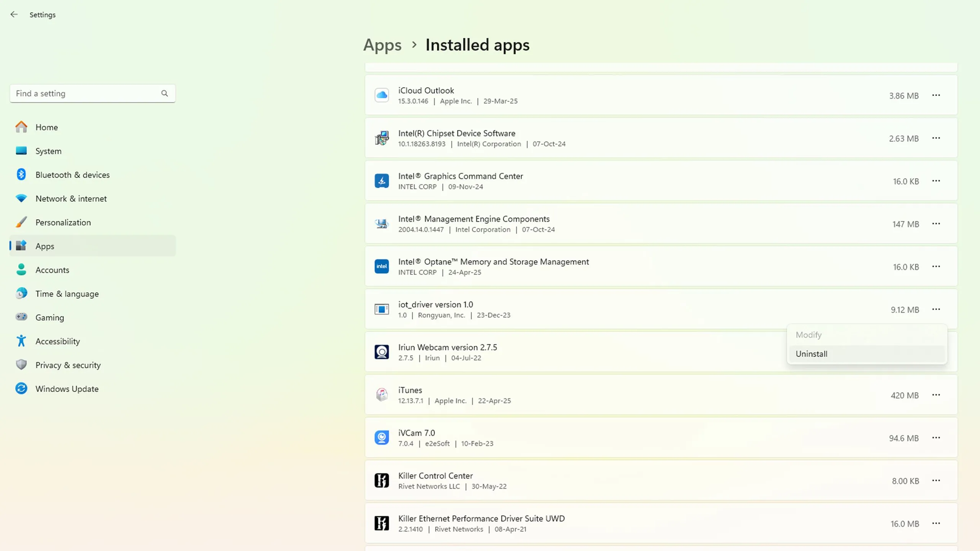Click the 3.86 MB size value
Screen dimensions: 980x551
pyautogui.click(x=904, y=96)
